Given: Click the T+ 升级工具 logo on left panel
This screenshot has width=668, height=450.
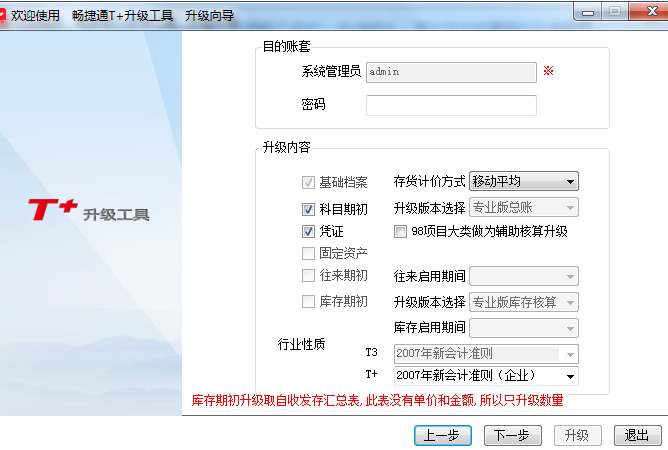Looking at the screenshot, I should click(x=89, y=210).
